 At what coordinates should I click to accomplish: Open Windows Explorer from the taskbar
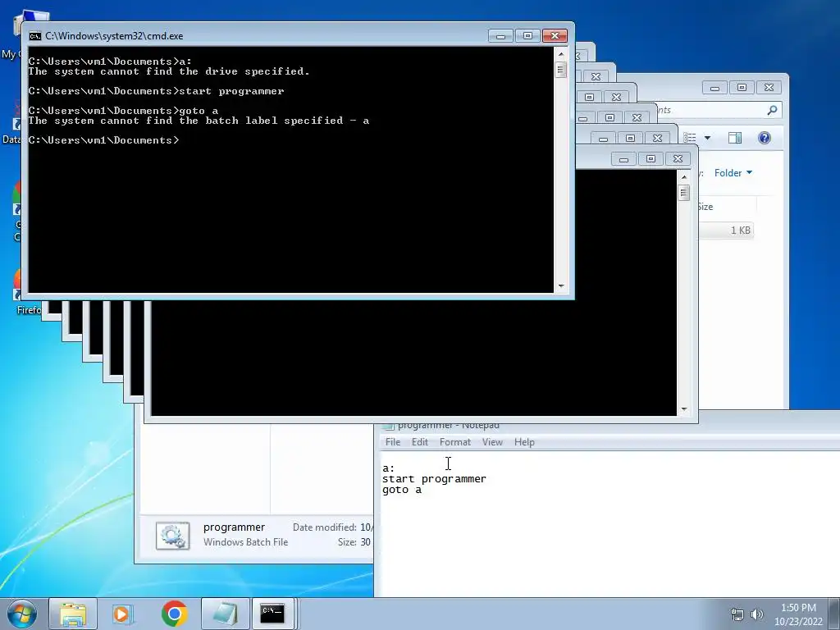73,614
